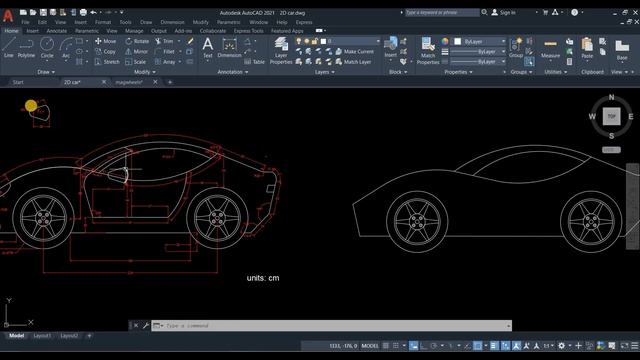
Task: Click the color wheel in Properties panel
Action: click(445, 41)
